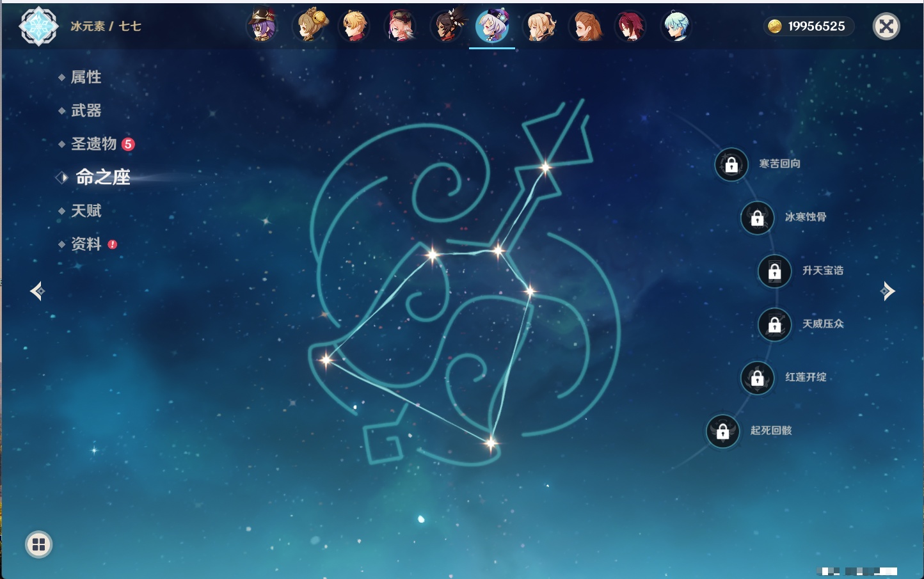Close the character screen with X button

pyautogui.click(x=886, y=26)
